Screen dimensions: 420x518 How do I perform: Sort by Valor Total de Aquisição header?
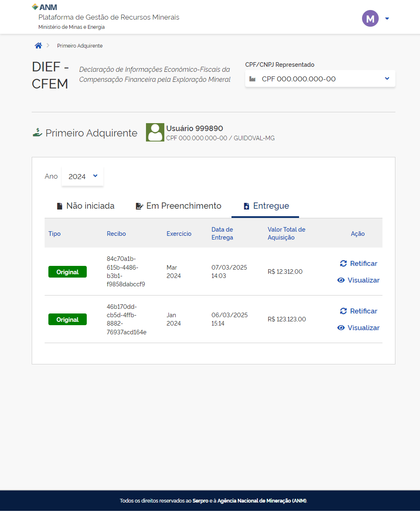(x=286, y=233)
